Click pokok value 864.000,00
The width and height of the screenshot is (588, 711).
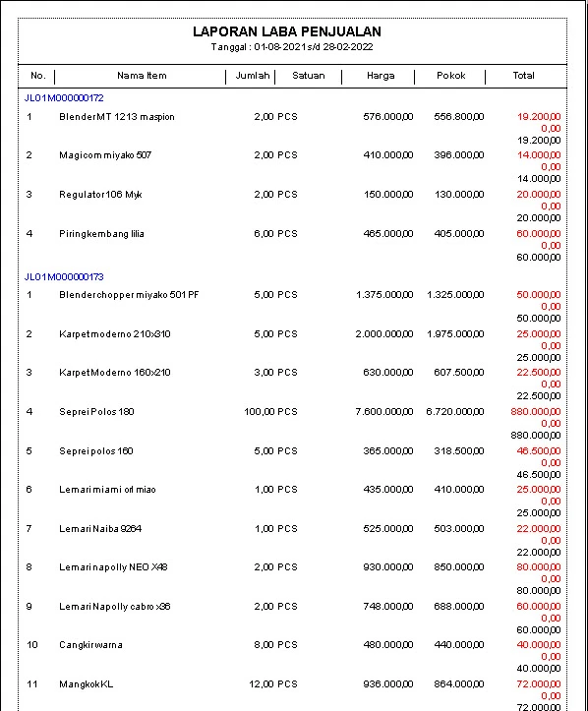pos(459,683)
